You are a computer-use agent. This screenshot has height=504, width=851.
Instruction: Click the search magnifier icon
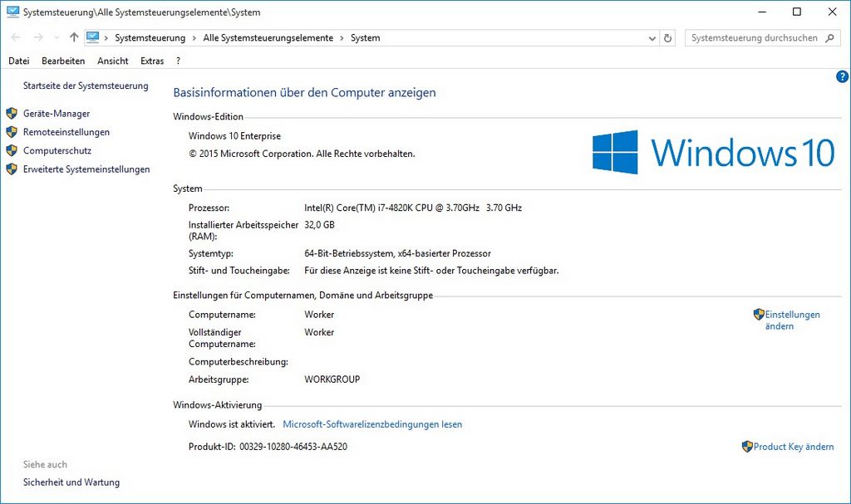click(x=830, y=38)
